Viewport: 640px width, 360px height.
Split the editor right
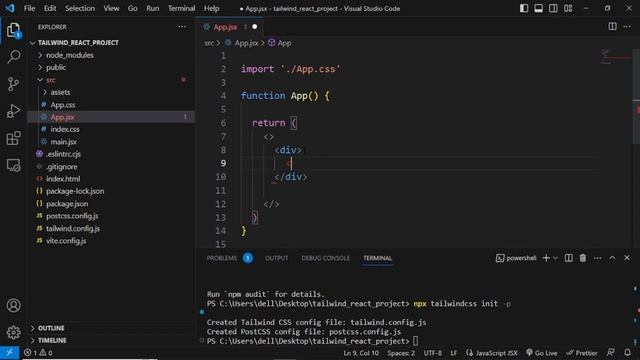612,27
